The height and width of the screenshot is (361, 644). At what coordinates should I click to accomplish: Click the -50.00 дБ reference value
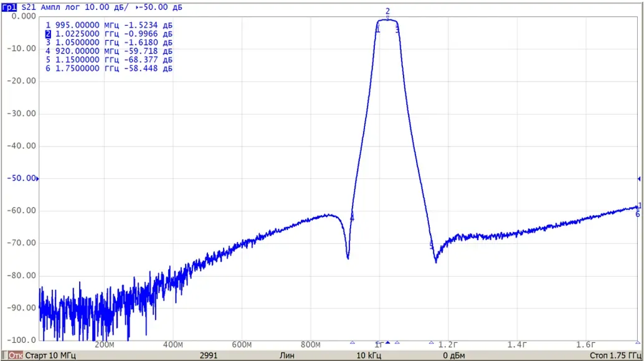[160, 7]
